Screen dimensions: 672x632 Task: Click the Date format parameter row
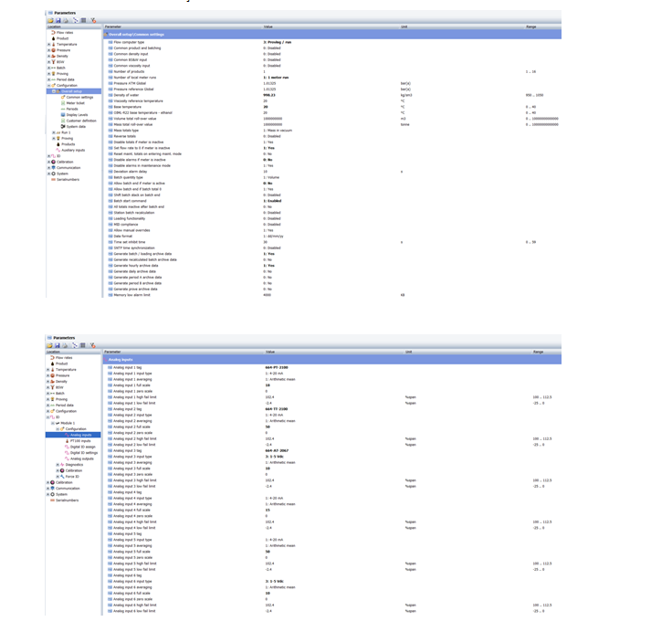[332, 237]
